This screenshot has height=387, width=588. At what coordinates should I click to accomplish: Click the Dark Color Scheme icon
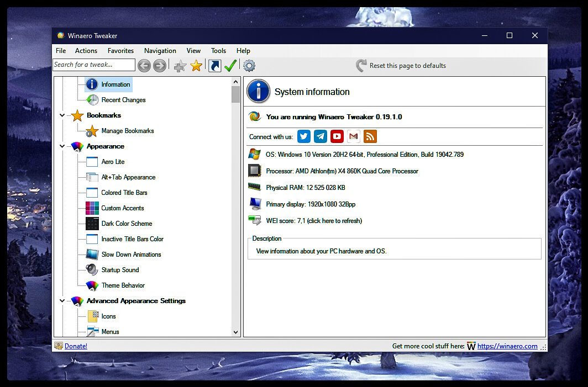92,223
